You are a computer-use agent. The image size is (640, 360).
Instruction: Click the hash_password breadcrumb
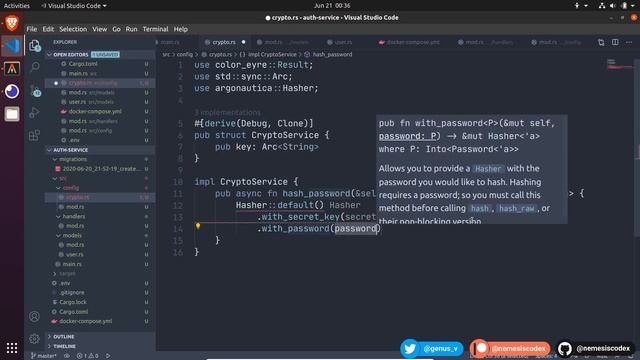[332, 54]
